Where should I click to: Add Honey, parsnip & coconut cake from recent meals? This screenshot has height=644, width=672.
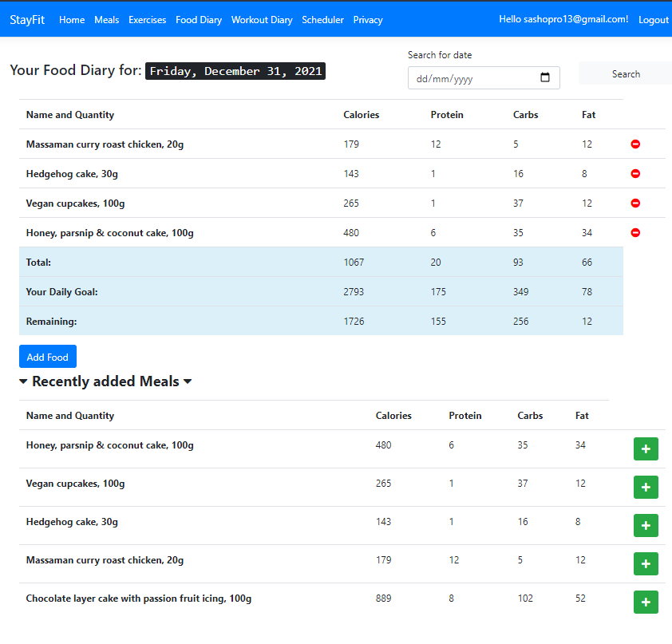pos(646,449)
